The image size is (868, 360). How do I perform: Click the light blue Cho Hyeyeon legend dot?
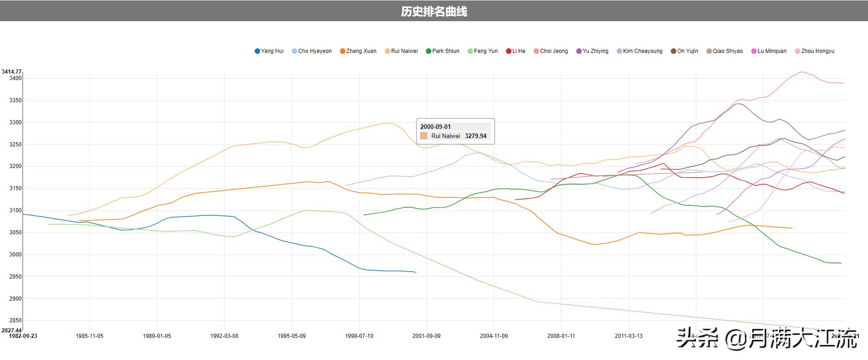coord(295,51)
